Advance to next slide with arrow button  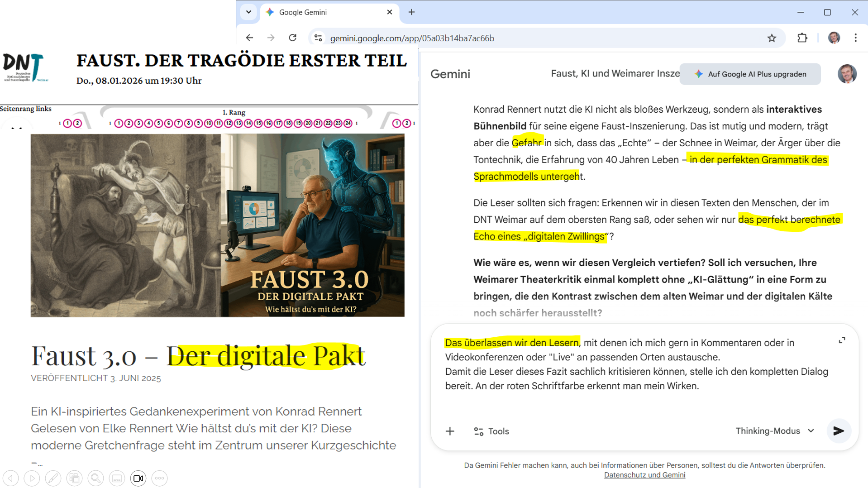pos(32,478)
